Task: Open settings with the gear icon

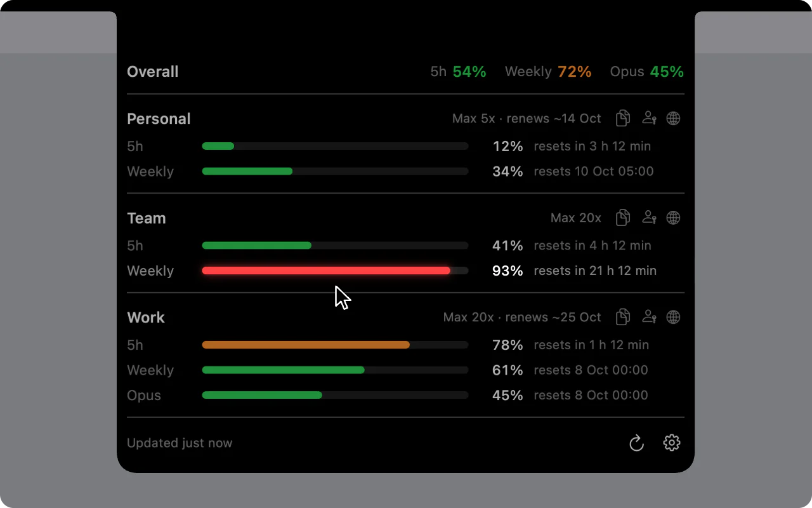Action: [x=672, y=443]
